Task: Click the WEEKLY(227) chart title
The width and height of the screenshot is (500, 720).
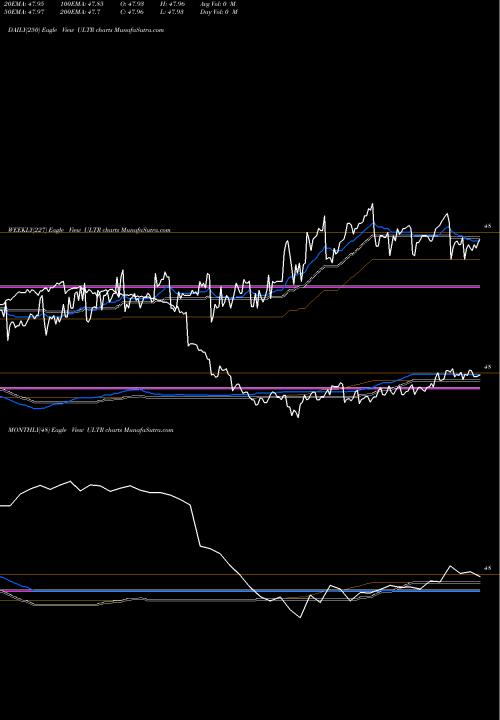Action: (89, 230)
